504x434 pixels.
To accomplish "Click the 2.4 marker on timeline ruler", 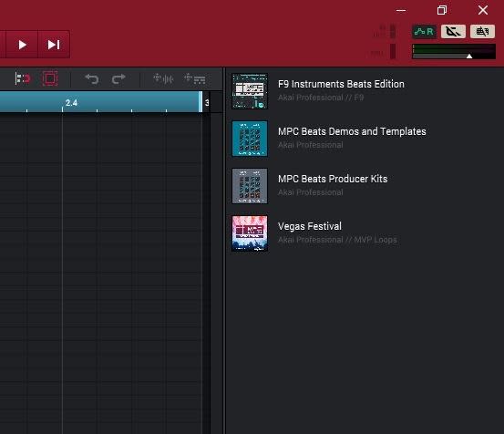I will coord(71,103).
